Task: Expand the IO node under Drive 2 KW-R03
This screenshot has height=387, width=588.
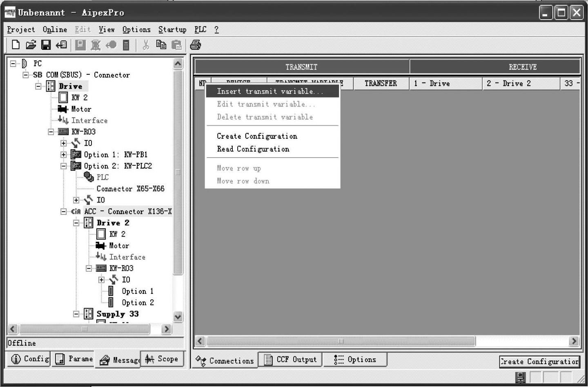Action: click(x=102, y=280)
